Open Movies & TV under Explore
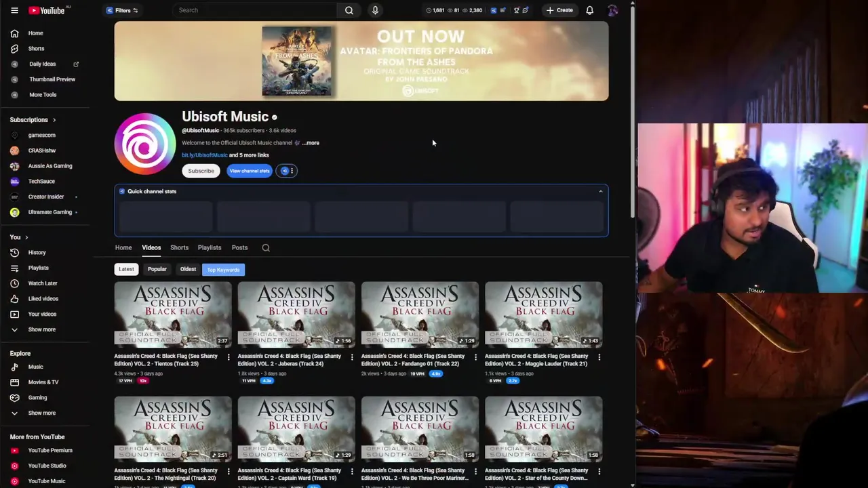 coord(45,382)
